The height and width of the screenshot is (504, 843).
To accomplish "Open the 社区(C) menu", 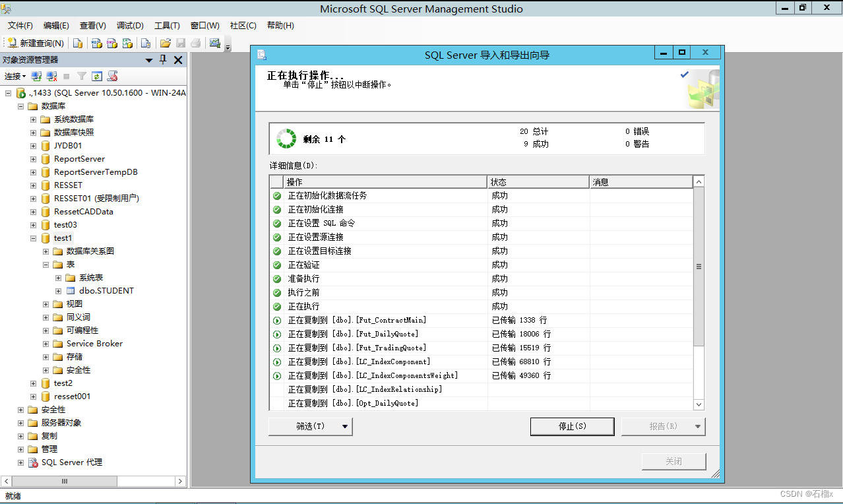I will point(243,26).
